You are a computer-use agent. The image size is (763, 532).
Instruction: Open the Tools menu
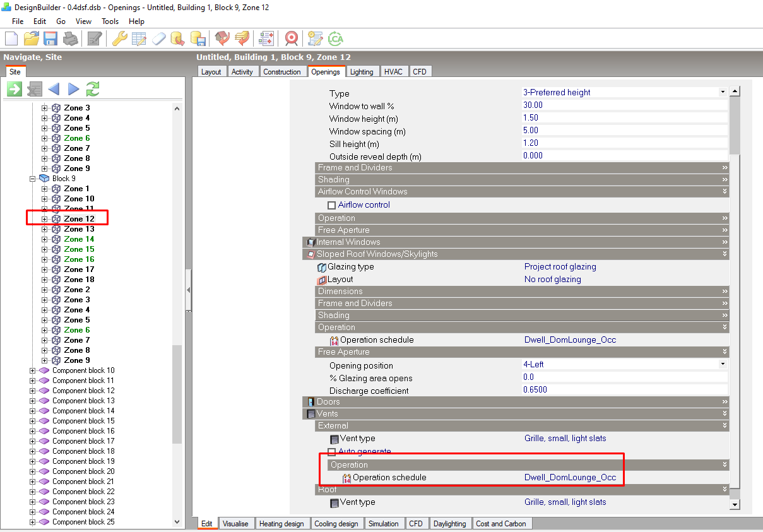pos(110,21)
